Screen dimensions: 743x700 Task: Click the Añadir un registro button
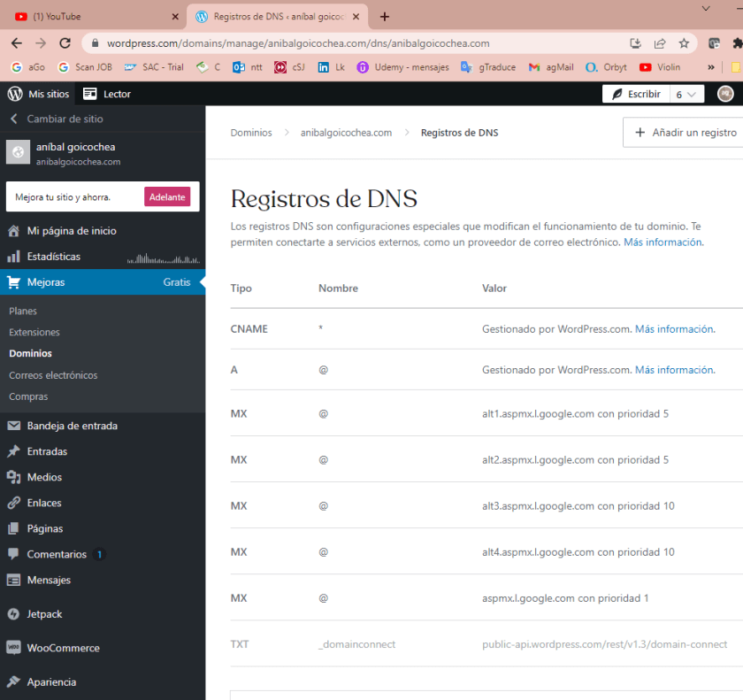[x=685, y=133]
